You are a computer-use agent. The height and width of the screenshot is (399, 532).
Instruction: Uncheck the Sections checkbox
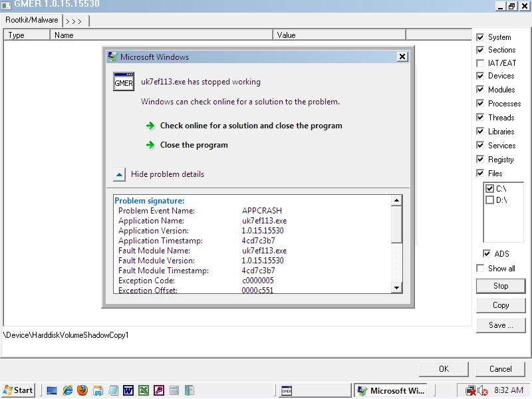pyautogui.click(x=480, y=50)
